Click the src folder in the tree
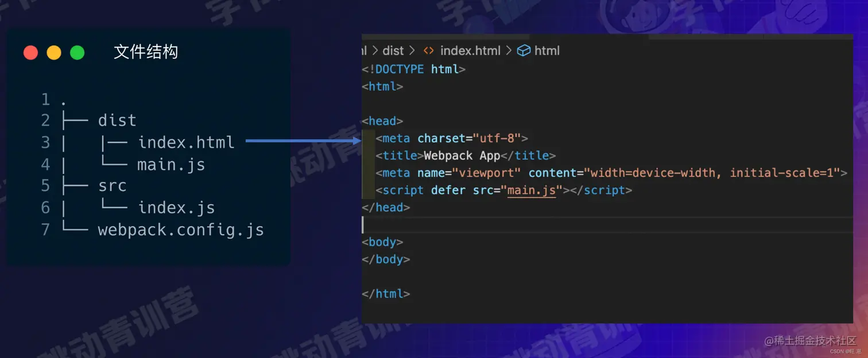Viewport: 868px width, 358px height. [x=112, y=186]
